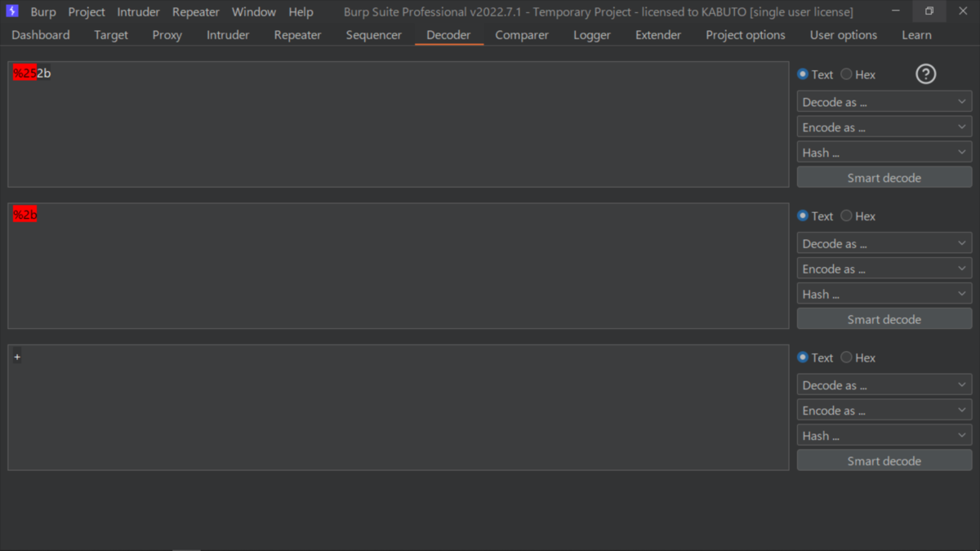980x551 pixels.
Task: Switch to the Sequencer tab
Action: [374, 35]
